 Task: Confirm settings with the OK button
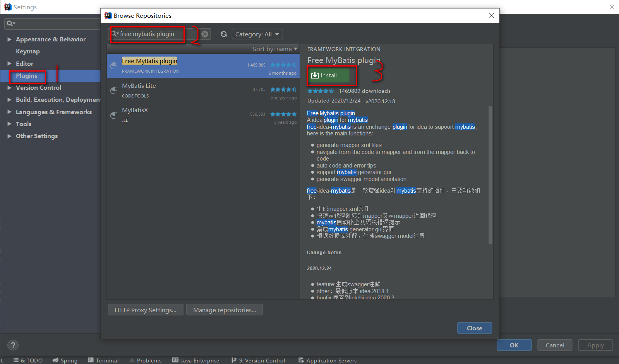pyautogui.click(x=514, y=345)
